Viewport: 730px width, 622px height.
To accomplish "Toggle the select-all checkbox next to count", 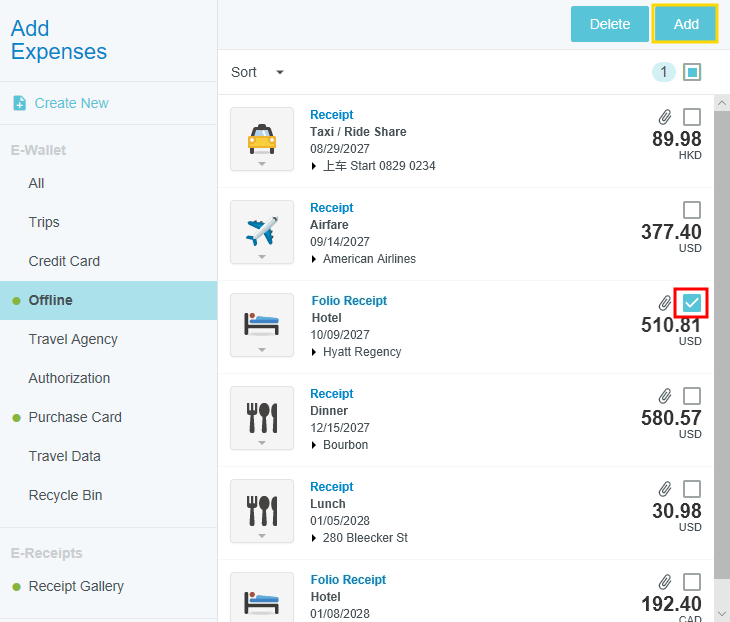I will click(692, 72).
